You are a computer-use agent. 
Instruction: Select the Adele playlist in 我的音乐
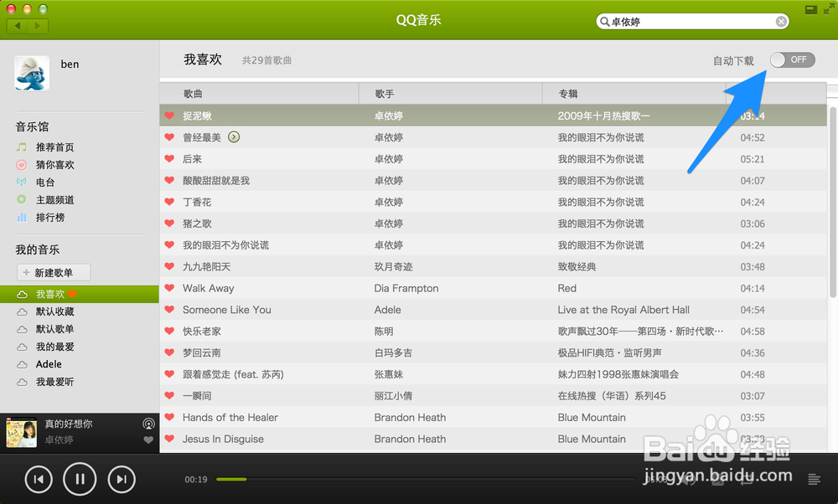[50, 363]
